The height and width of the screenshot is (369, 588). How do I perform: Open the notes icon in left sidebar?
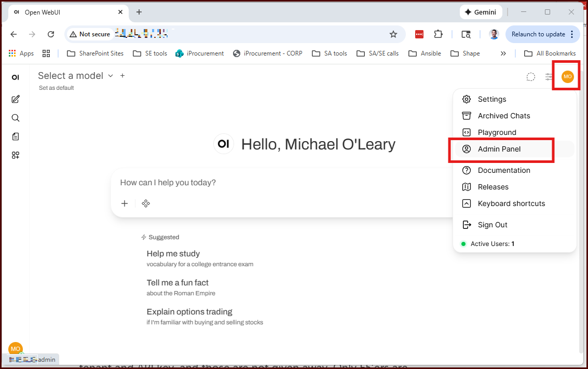point(16,136)
